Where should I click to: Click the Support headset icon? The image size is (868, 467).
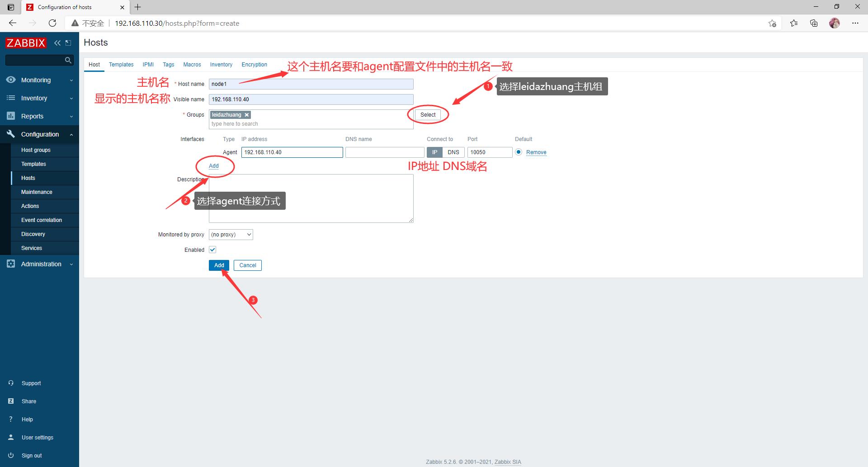point(11,383)
